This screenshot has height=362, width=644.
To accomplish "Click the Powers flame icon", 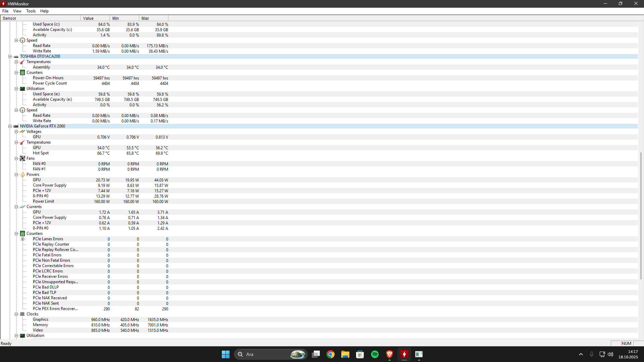I will (x=22, y=174).
